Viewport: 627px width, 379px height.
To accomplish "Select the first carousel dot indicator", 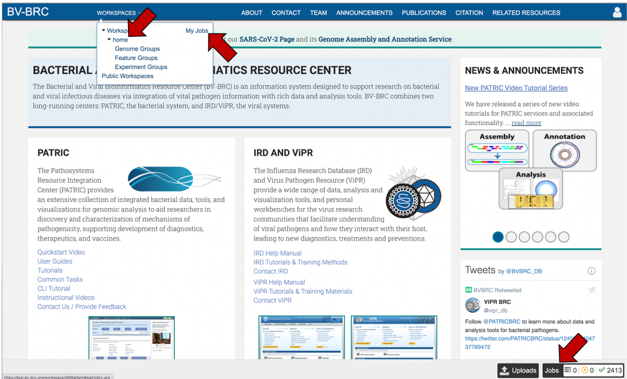I will (x=498, y=237).
